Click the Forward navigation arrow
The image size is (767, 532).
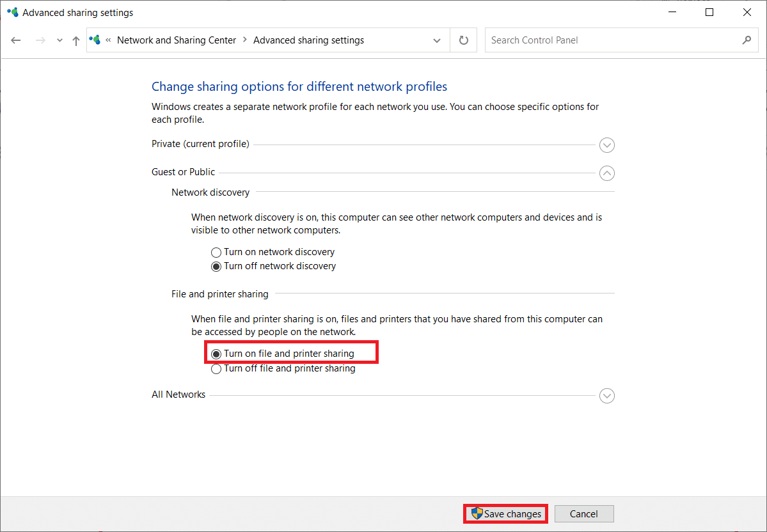40,40
